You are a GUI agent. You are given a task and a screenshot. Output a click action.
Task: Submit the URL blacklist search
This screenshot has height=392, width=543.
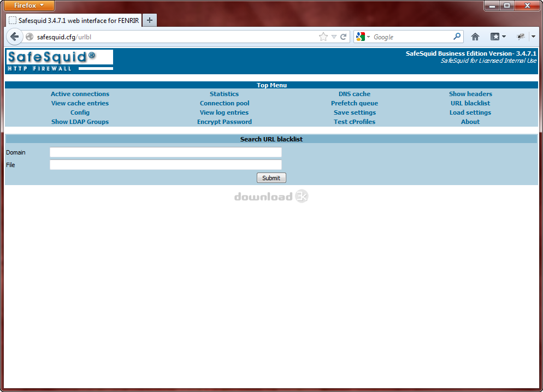[271, 178]
